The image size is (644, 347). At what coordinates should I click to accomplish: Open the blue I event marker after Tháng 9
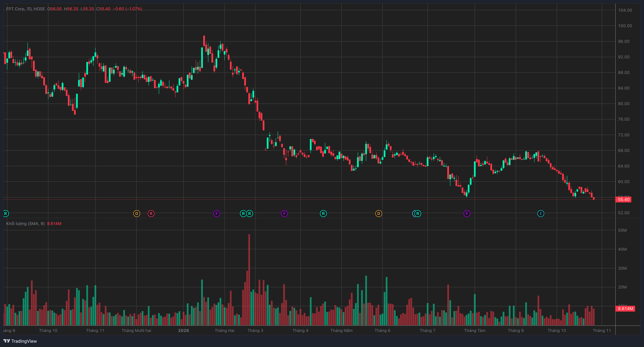point(541,214)
